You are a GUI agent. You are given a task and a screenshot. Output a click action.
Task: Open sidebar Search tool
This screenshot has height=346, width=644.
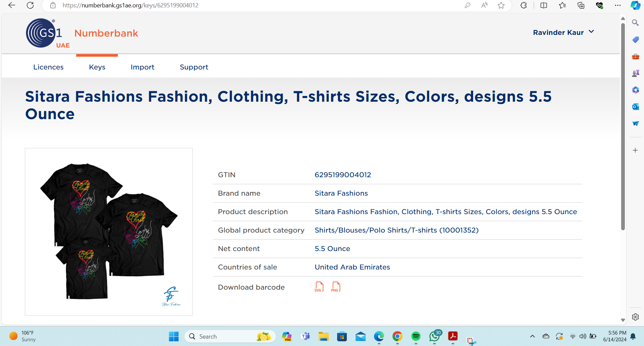point(635,22)
